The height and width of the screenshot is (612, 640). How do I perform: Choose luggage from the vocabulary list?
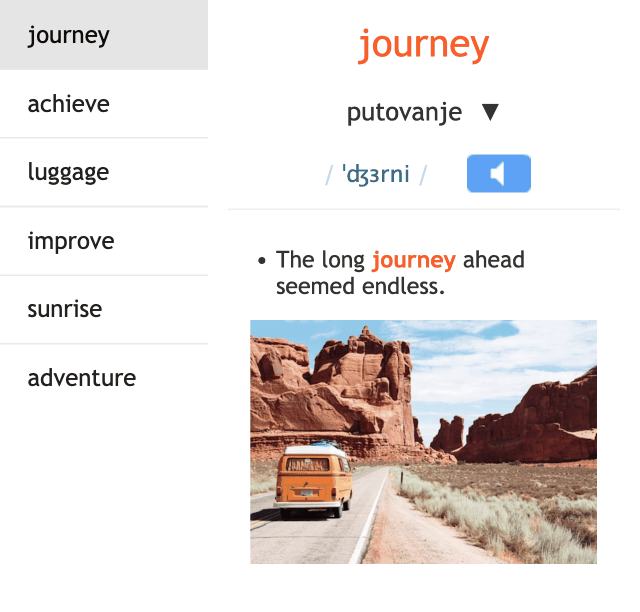(x=104, y=172)
